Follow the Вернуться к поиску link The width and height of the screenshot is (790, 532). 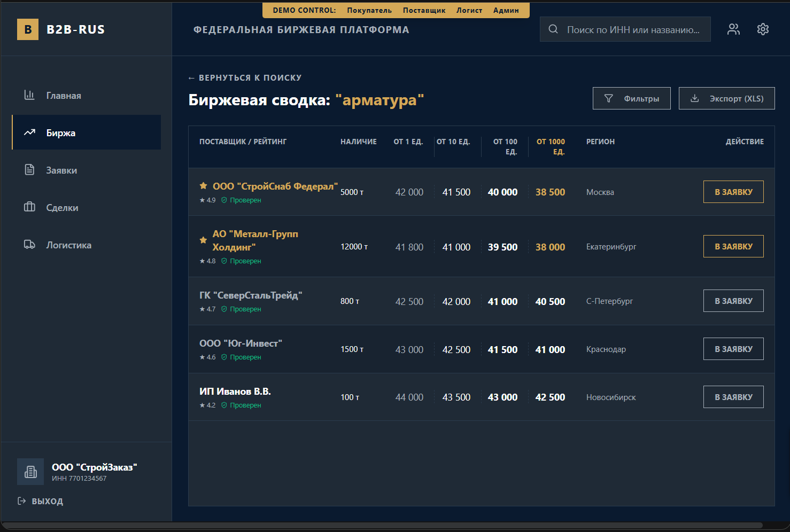tap(245, 78)
